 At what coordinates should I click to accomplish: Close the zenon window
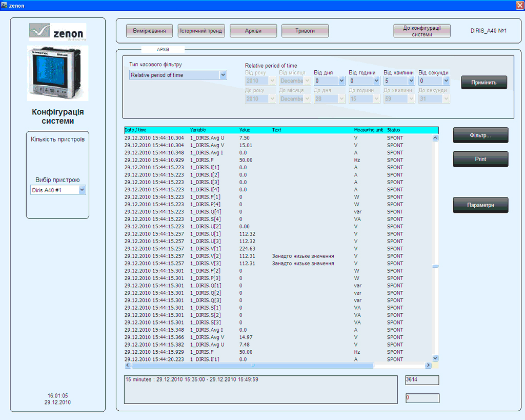coord(519,5)
